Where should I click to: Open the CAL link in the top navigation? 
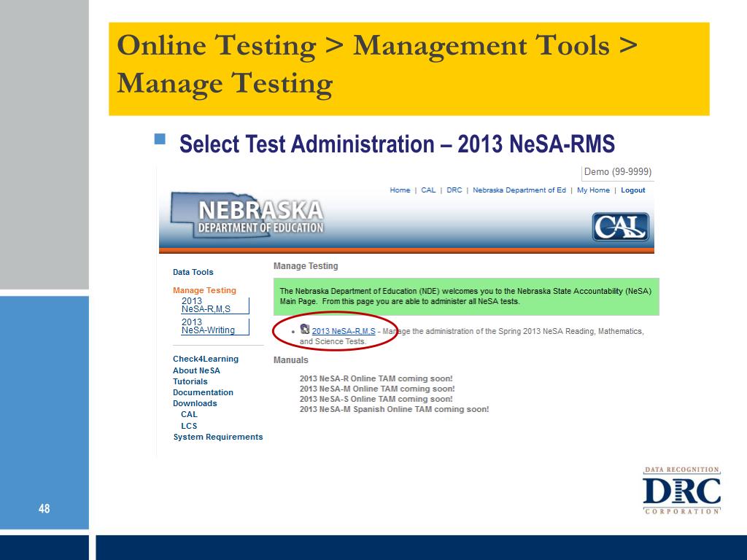coord(428,190)
